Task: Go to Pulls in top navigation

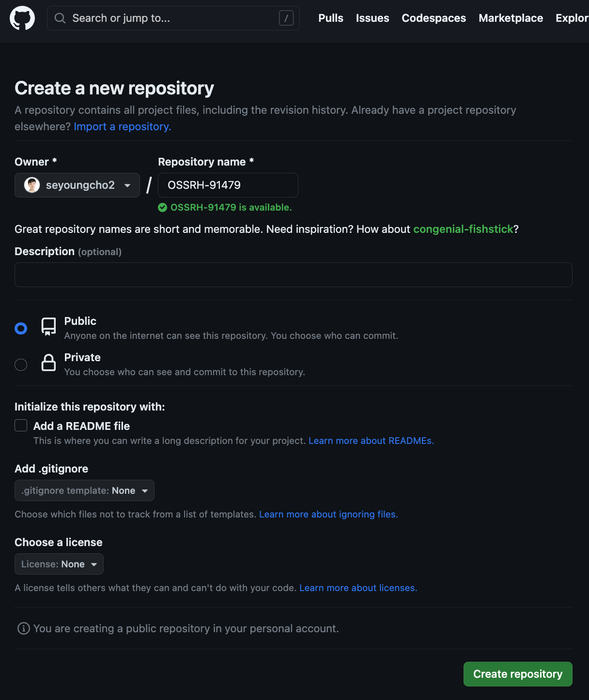Action: (x=331, y=18)
